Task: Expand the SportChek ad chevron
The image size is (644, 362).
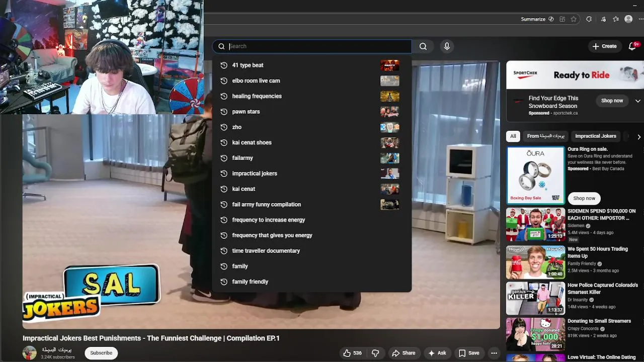Action: pyautogui.click(x=637, y=101)
